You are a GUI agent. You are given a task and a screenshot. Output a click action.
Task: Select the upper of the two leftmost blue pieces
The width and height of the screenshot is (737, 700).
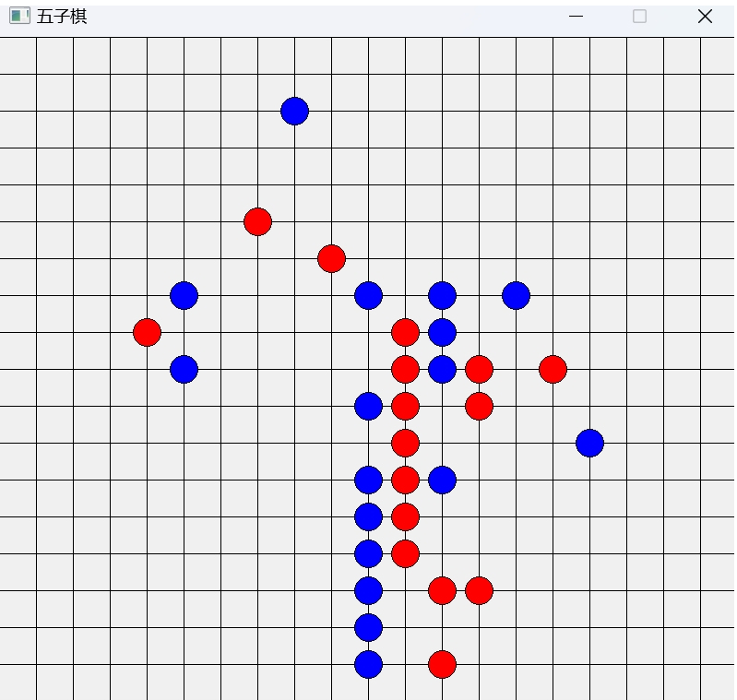184,295
